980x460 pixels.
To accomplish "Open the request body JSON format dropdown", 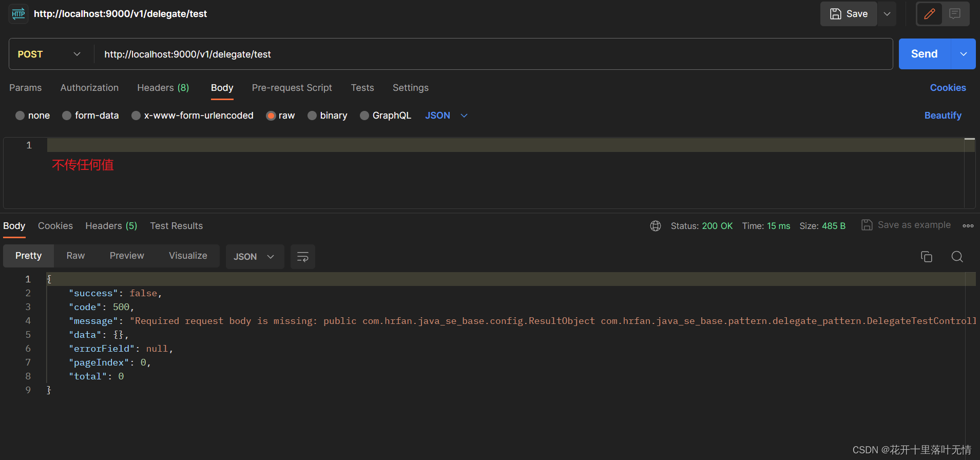I will pos(446,116).
